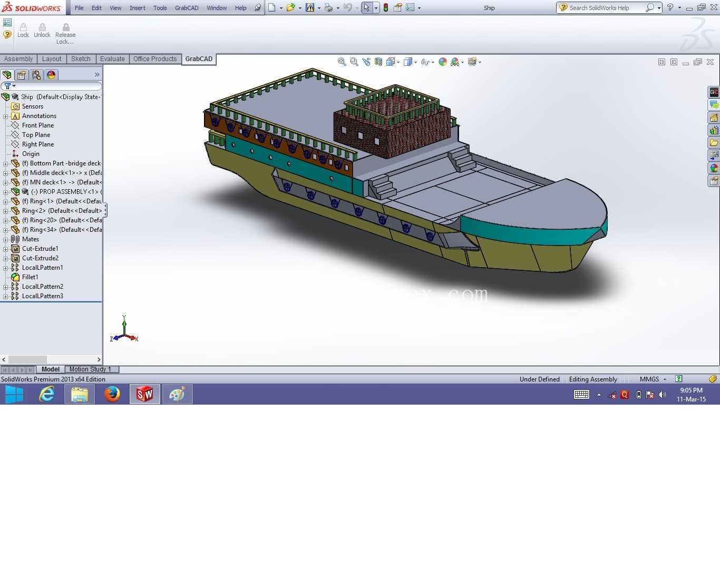Open the Hide/Show Items dropdown arrow

tap(433, 62)
